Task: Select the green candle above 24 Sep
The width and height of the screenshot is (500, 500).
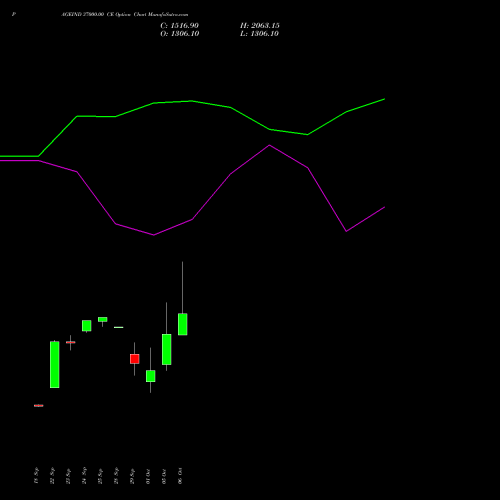Action: coord(87,326)
